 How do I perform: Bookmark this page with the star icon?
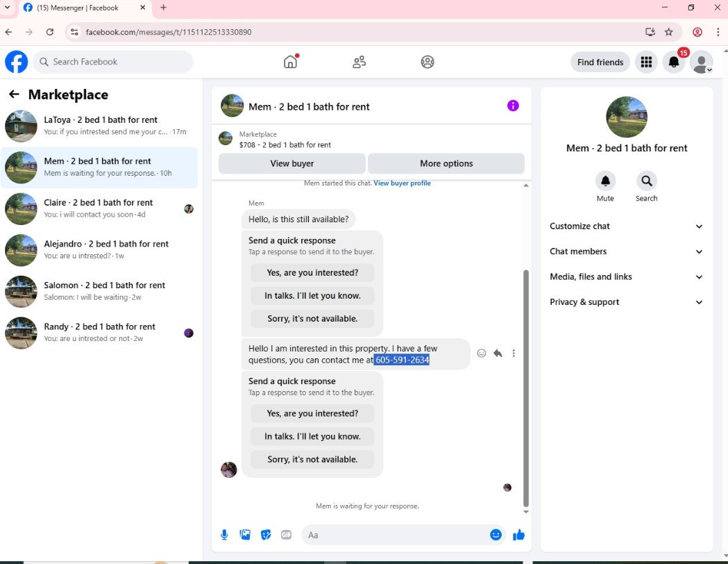click(x=668, y=32)
